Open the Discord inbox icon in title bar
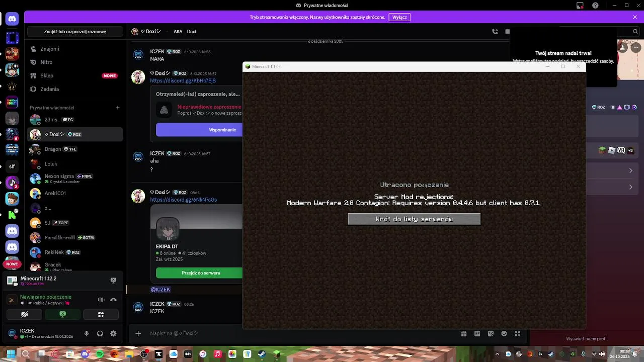Viewport: 644px width, 362px height. coord(580,6)
